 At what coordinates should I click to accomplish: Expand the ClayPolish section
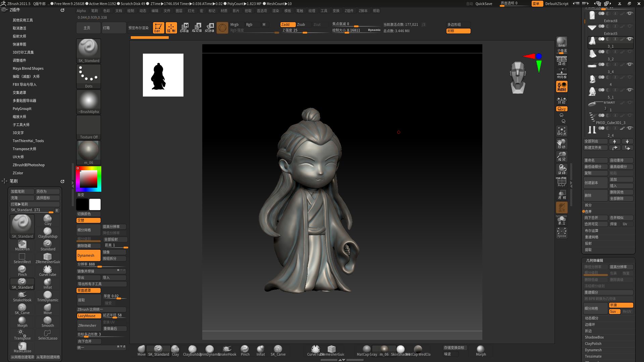[x=593, y=344]
